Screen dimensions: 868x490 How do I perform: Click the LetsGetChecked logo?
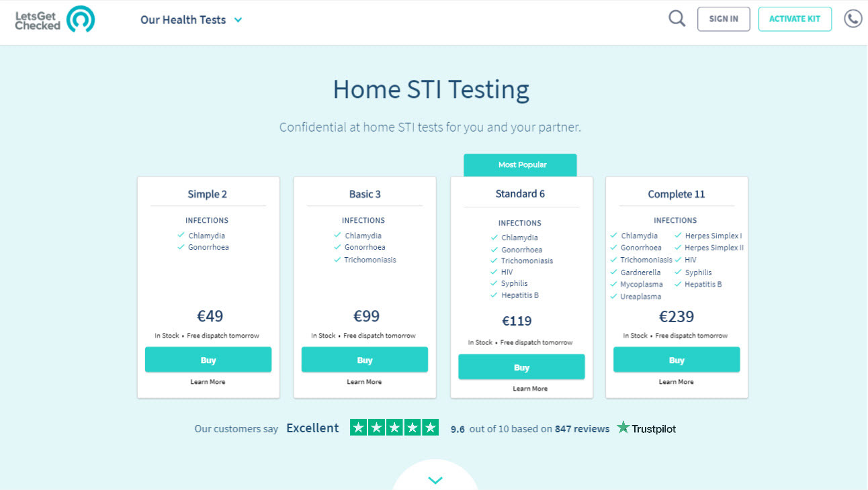click(55, 19)
